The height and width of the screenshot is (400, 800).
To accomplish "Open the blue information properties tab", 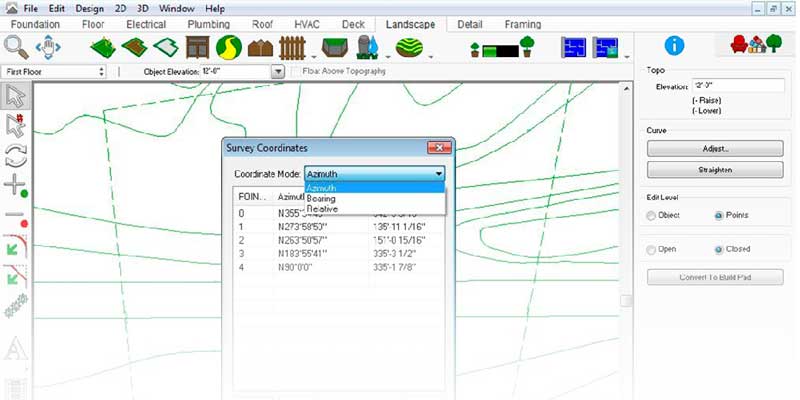I will (x=674, y=45).
